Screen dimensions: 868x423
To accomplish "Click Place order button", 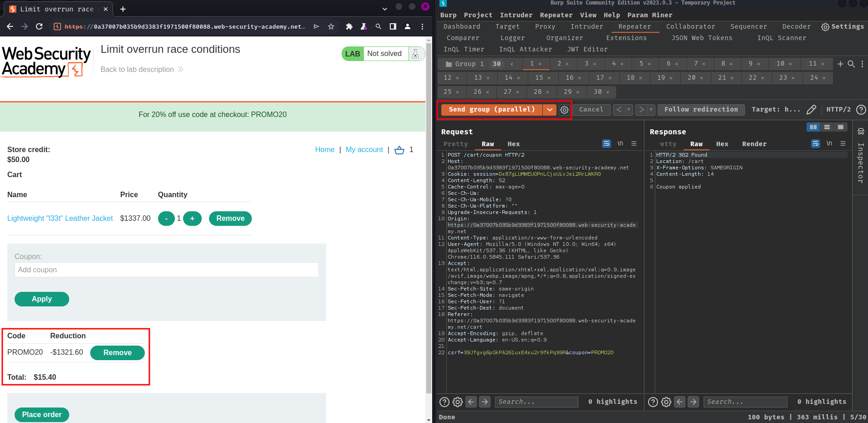I will [42, 415].
